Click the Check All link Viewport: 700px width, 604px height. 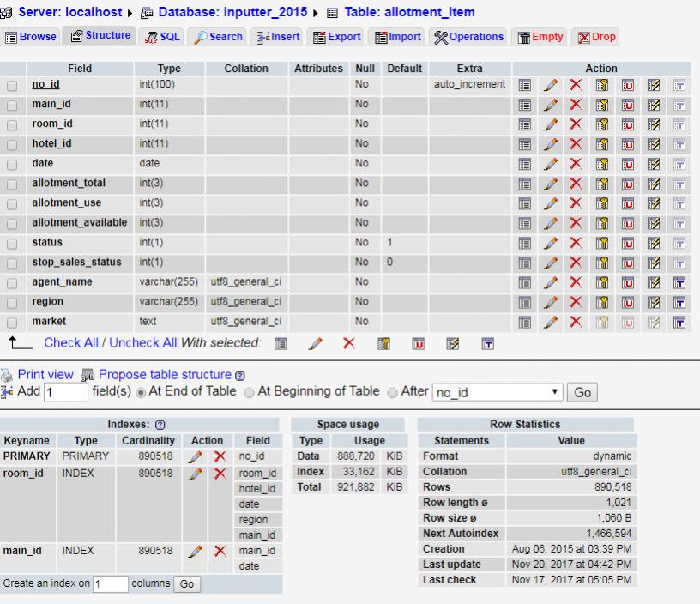[71, 343]
